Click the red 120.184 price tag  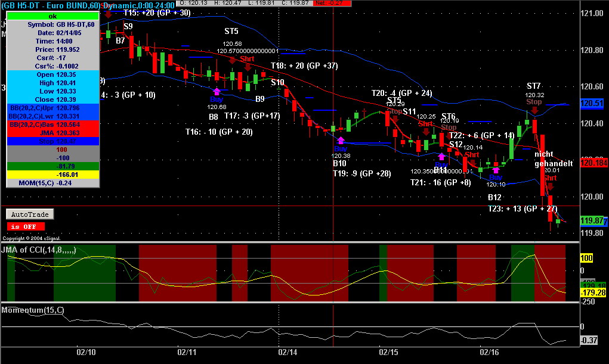(x=594, y=163)
